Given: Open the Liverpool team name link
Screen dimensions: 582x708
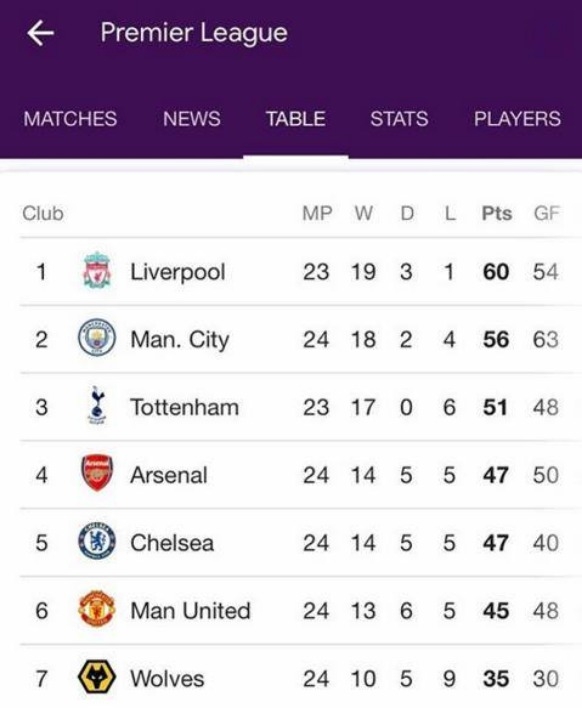Looking at the screenshot, I should 178,272.
